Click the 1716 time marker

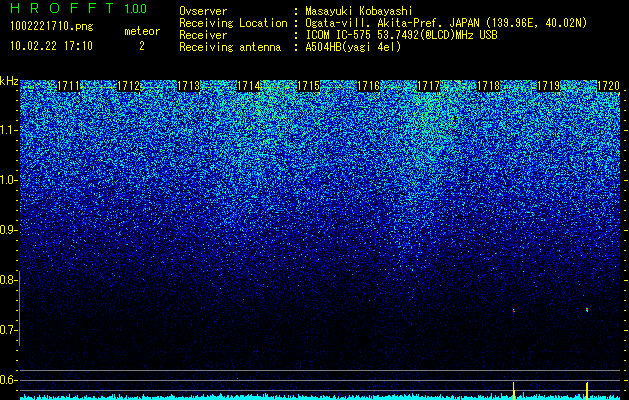click(369, 86)
